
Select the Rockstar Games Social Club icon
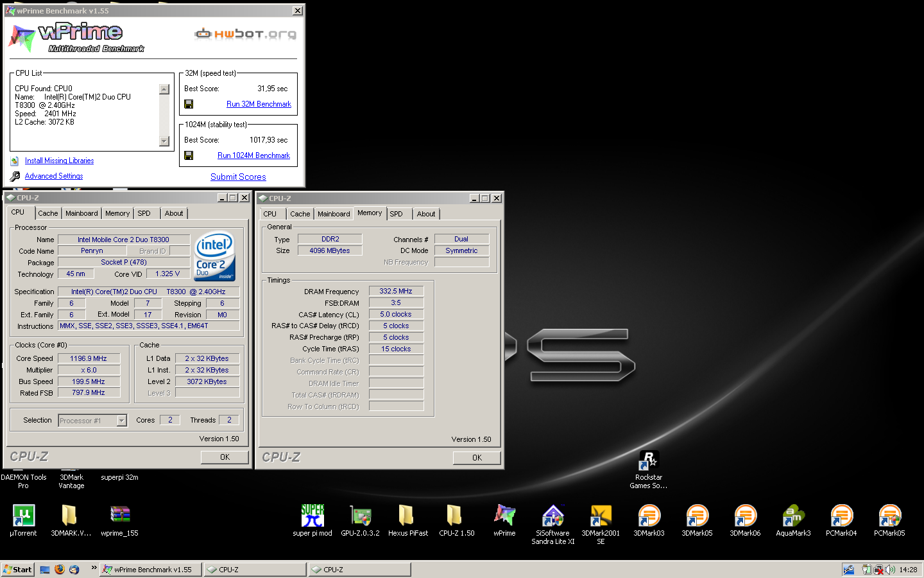[649, 460]
